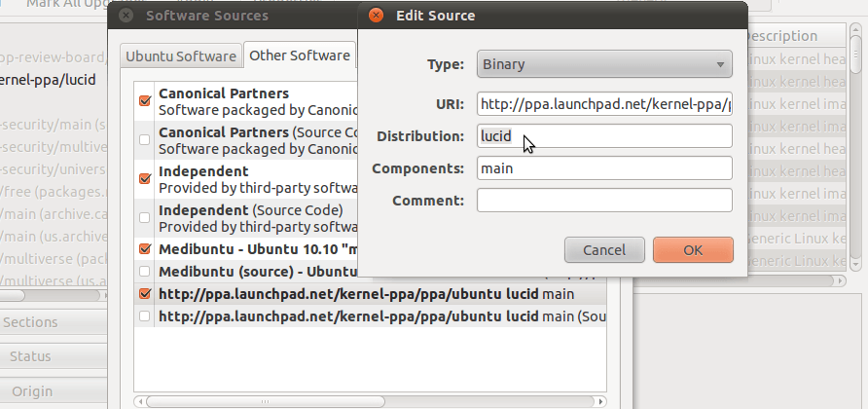Viewport: 868px width, 409px height.
Task: Click the Distribution field containing lucid
Action: pos(603,136)
